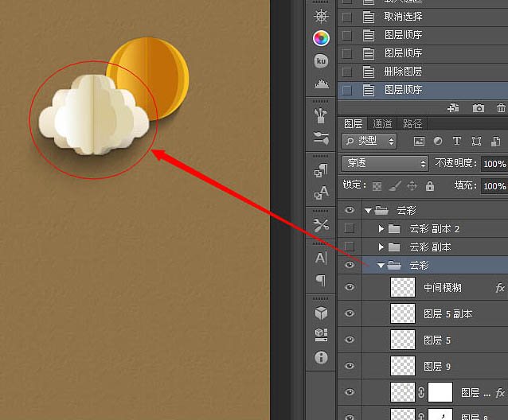Hide the 图层 5 layer
Image resolution: width=508 pixels, height=420 pixels.
[x=350, y=340]
